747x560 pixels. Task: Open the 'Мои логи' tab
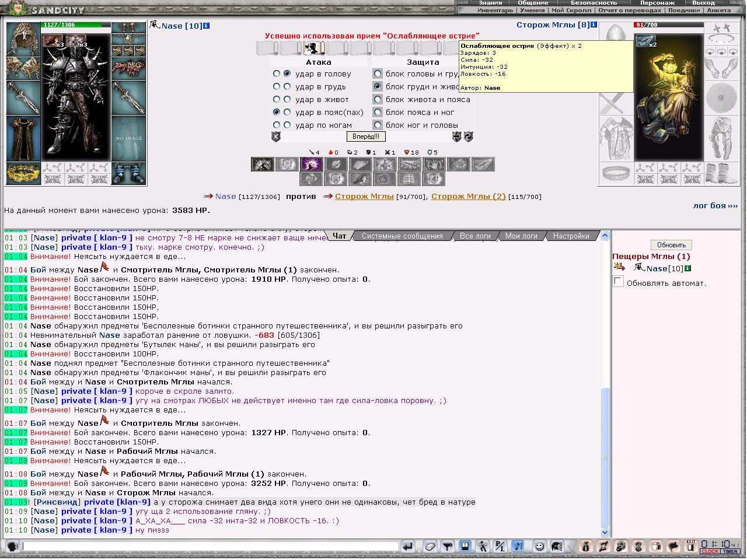521,236
